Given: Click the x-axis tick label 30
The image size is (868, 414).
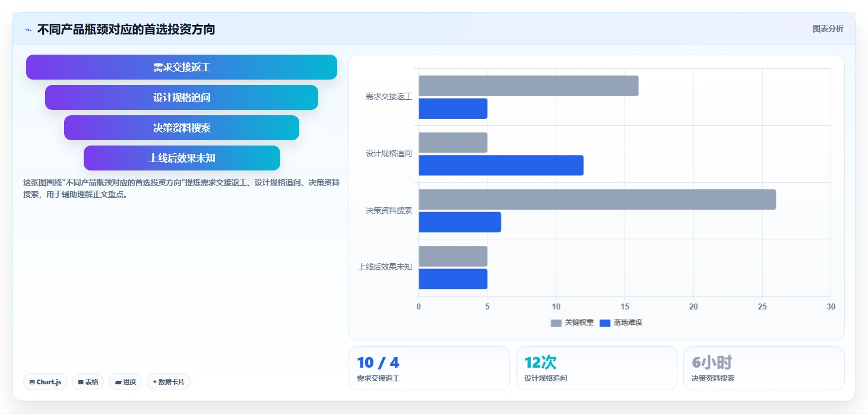Looking at the screenshot, I should pyautogui.click(x=831, y=306).
